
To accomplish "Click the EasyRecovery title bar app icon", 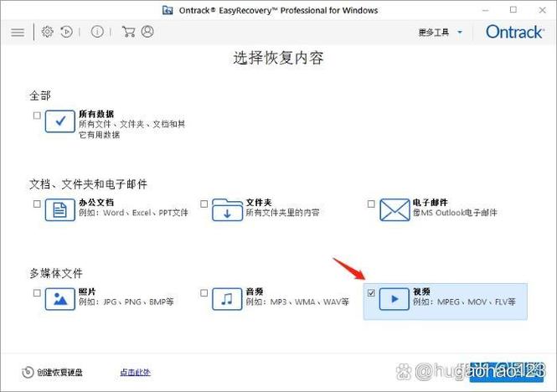I will pos(168,10).
